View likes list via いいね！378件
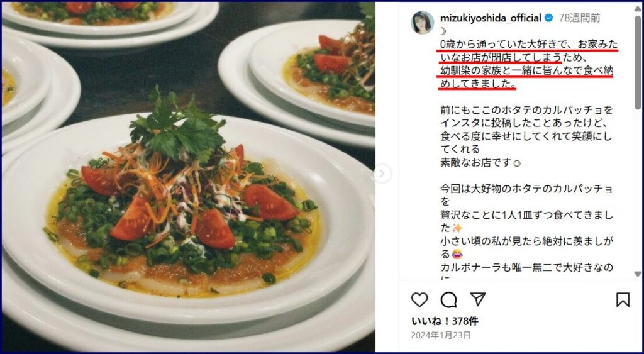The width and height of the screenshot is (644, 354). [x=445, y=321]
